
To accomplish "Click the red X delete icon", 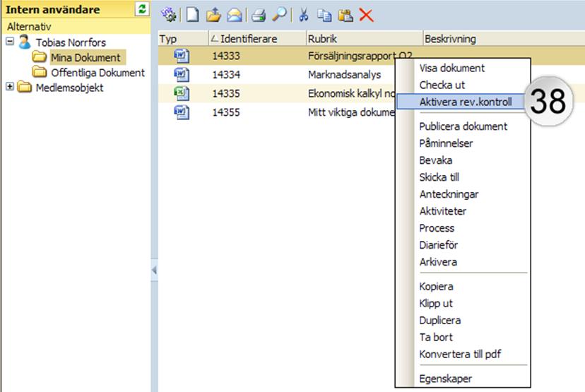I will pyautogui.click(x=367, y=16).
